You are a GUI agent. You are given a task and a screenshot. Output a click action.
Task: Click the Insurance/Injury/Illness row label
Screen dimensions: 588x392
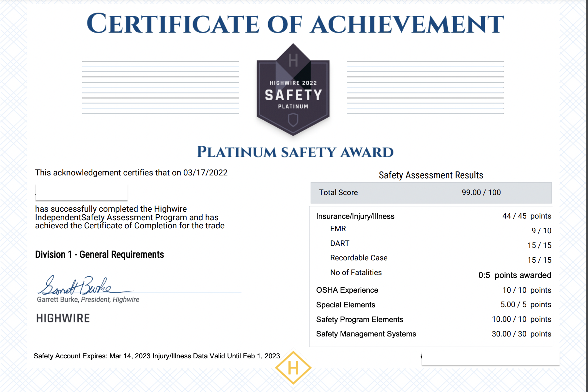pos(355,216)
